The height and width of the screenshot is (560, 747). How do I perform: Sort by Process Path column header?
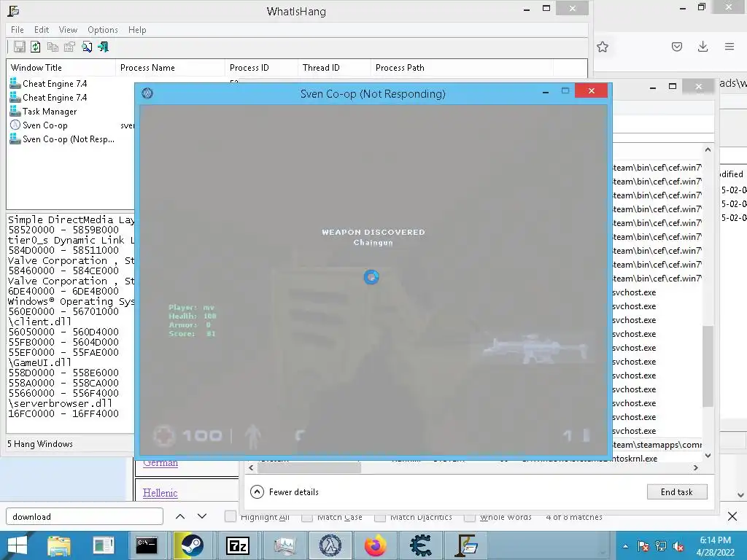click(x=462, y=68)
